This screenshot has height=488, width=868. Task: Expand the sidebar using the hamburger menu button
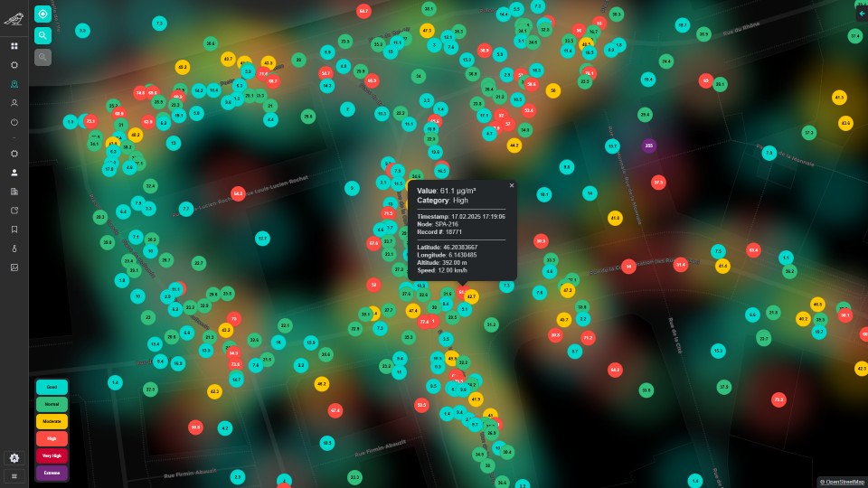point(14,475)
